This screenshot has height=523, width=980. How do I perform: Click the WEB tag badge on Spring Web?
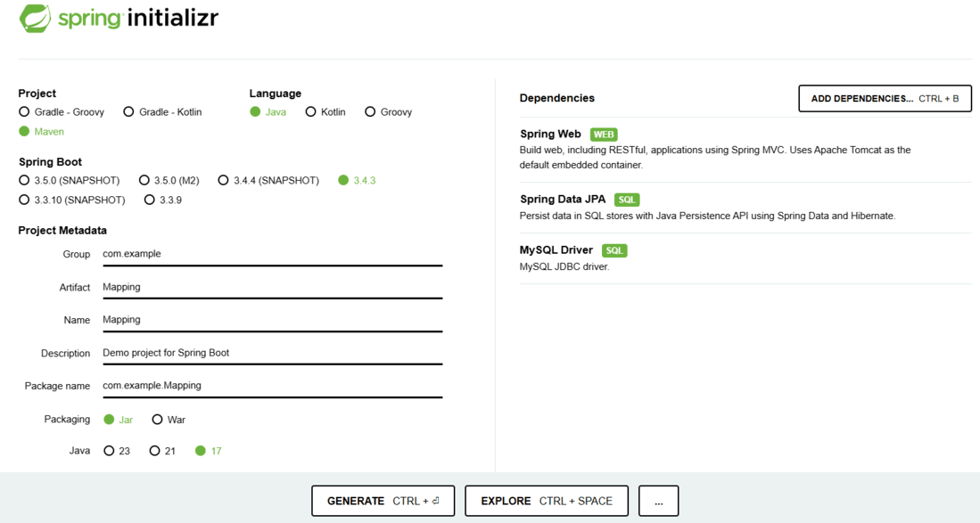(604, 135)
